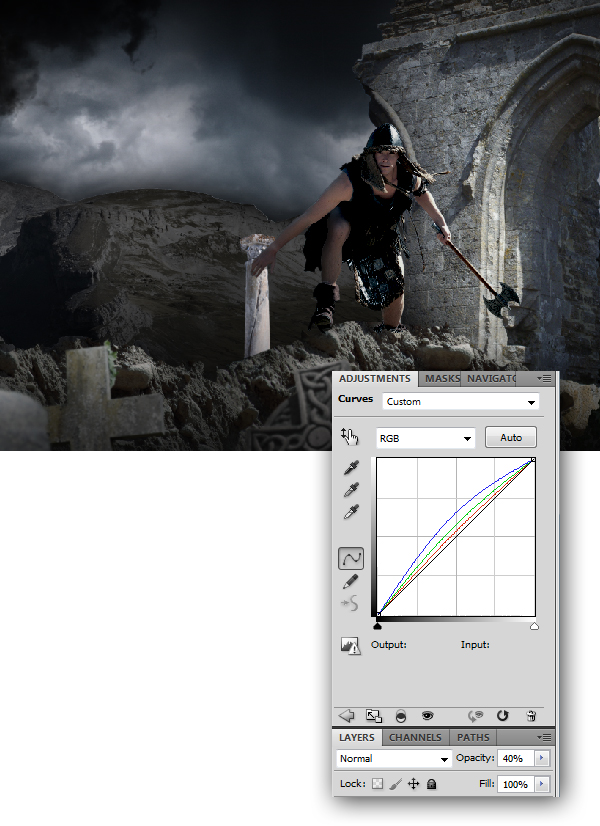Viewport: 600px width, 826px height.
Task: Click the Auto button
Action: pos(510,437)
